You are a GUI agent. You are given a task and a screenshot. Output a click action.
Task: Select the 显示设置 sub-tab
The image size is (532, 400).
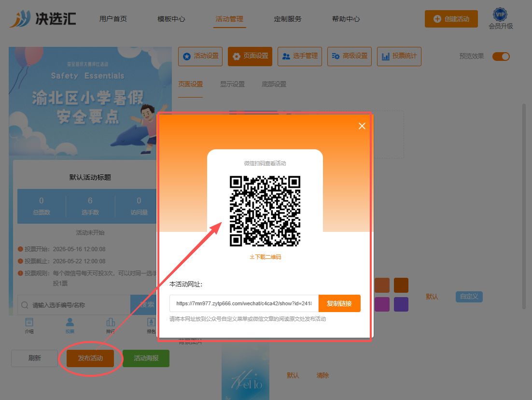(232, 84)
